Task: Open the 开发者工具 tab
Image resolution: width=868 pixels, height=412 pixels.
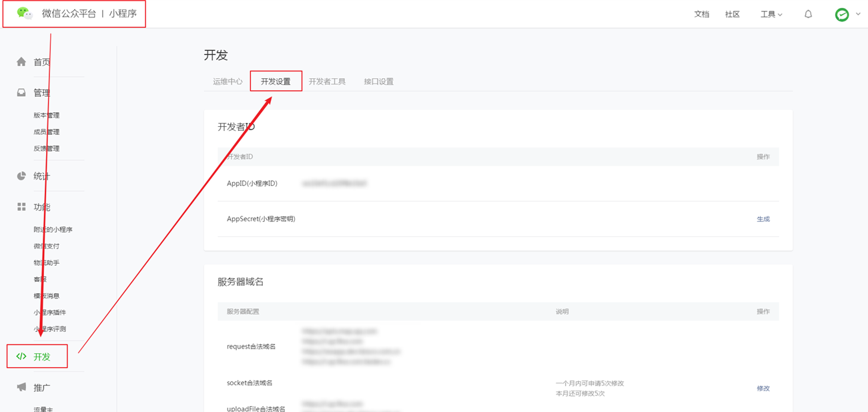Action: (327, 81)
